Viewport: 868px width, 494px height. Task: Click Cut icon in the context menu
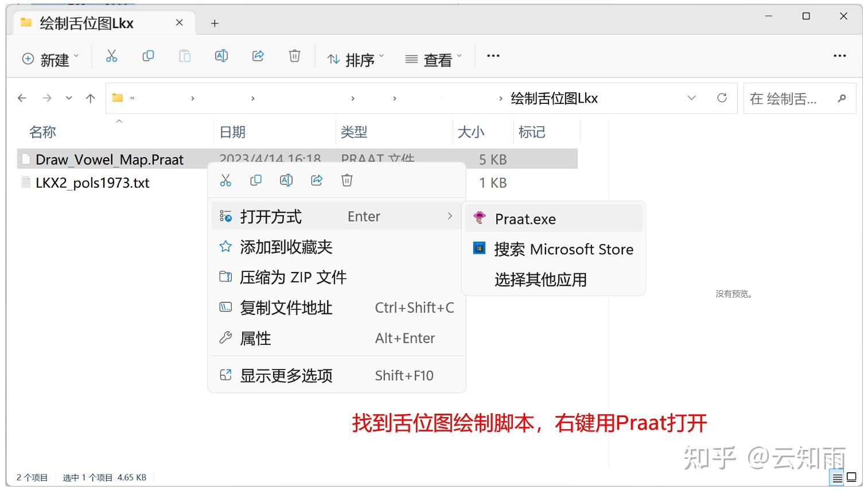point(225,180)
